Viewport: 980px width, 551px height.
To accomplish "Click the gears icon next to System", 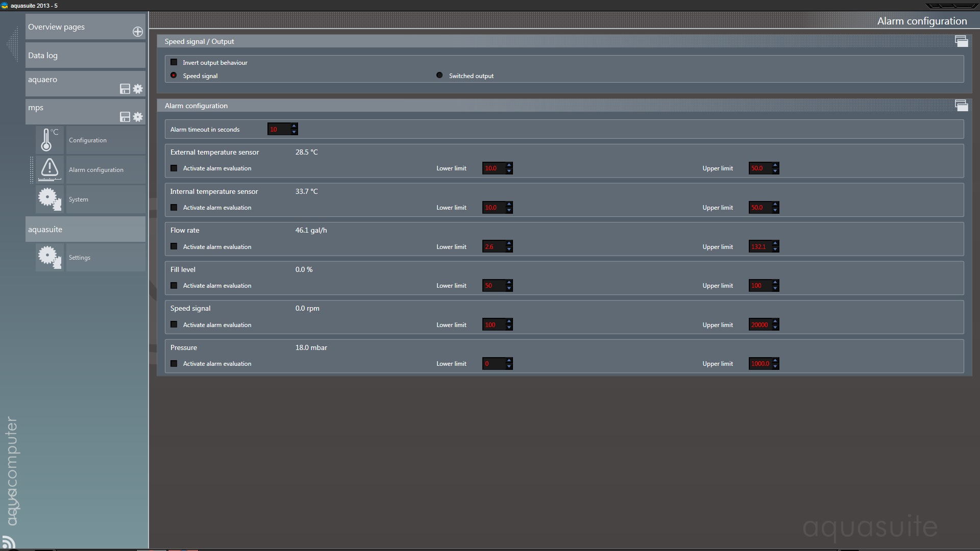I will click(x=50, y=199).
